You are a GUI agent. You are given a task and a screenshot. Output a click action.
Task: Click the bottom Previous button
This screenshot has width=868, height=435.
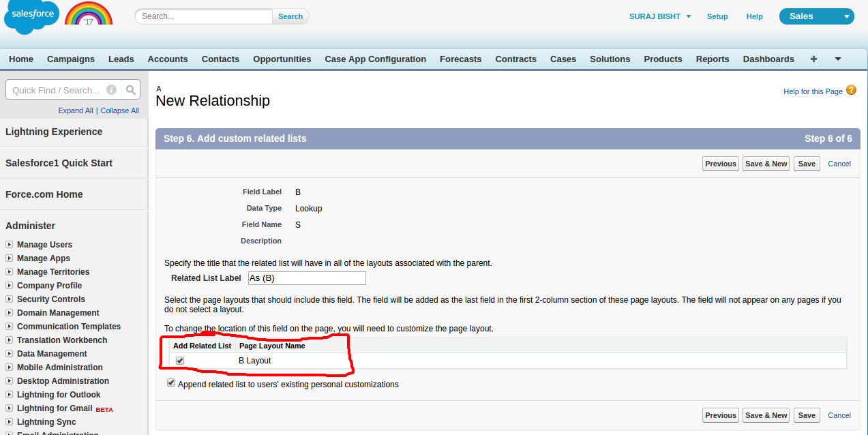pos(720,415)
